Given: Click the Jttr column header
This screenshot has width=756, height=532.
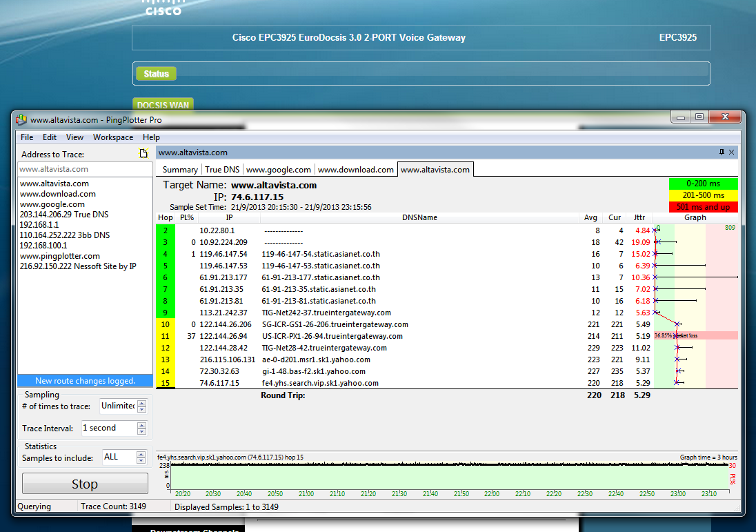Looking at the screenshot, I should [x=639, y=217].
